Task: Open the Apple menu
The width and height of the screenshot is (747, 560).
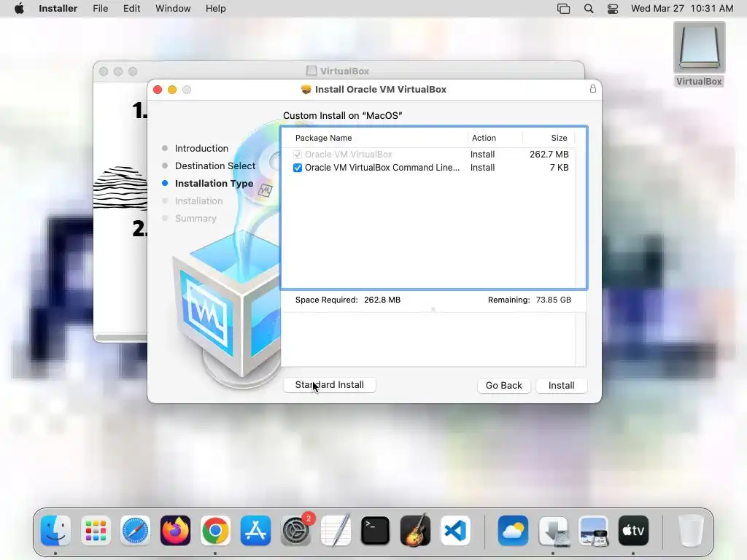Action: (19, 9)
